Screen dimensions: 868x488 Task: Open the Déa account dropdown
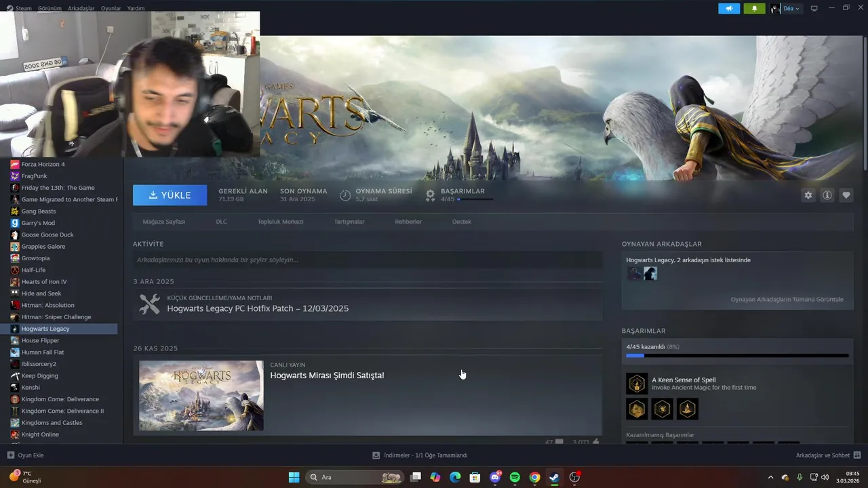(x=785, y=9)
